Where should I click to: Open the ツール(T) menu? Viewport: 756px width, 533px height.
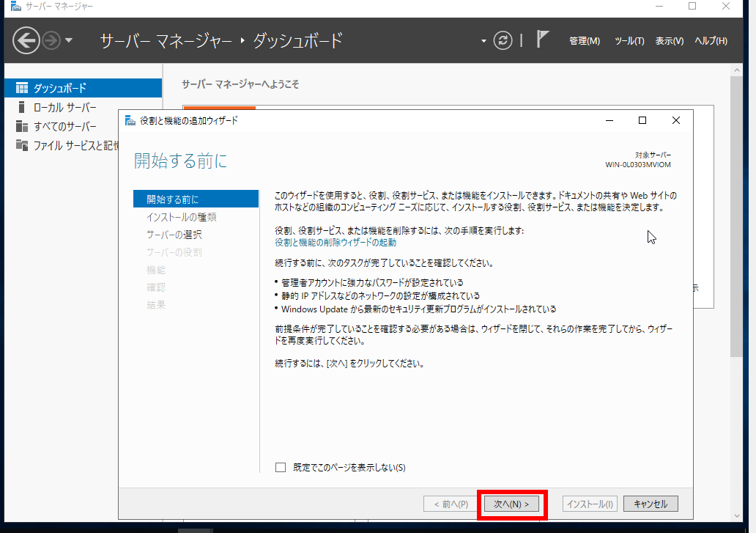629,41
